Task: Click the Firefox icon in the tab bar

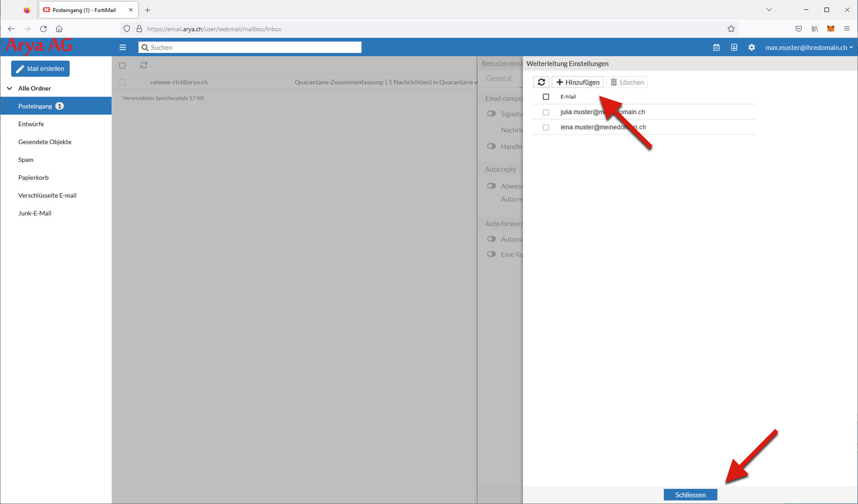Action: pos(27,10)
